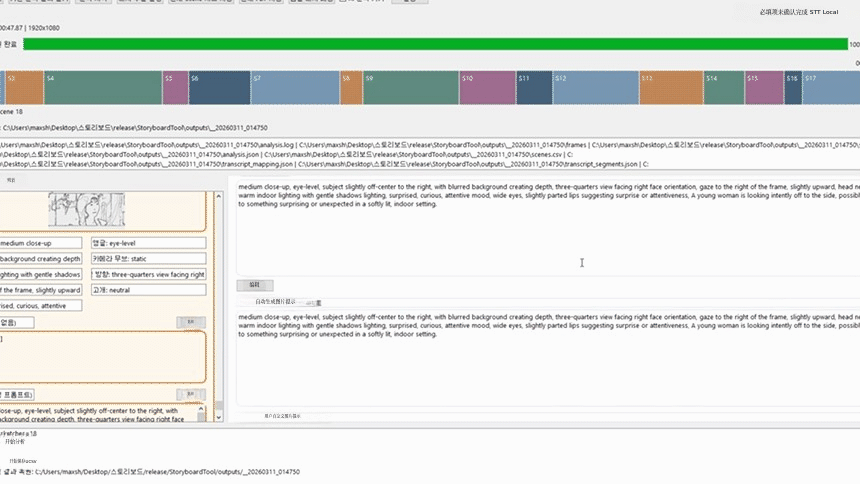Select scene segment S4 in timeline
Screen dimensions: 860x484
[102, 88]
